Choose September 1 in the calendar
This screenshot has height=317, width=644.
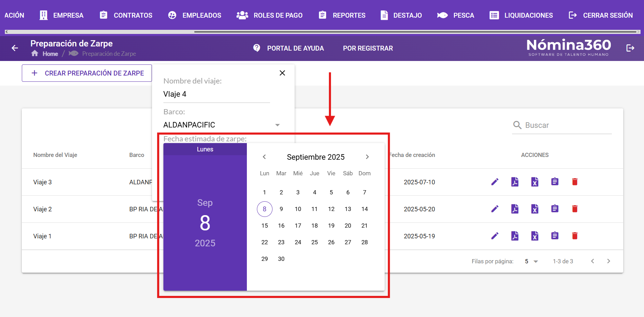pos(265,192)
